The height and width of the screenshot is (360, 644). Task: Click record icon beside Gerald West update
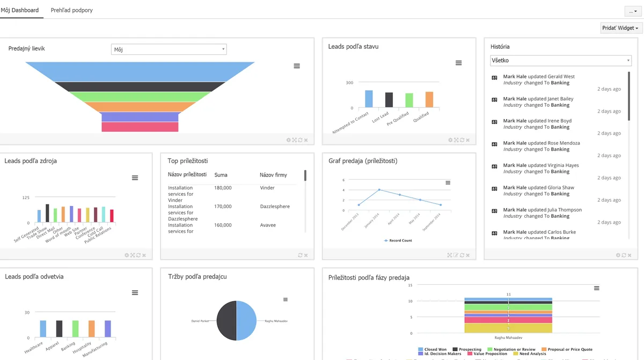494,78
